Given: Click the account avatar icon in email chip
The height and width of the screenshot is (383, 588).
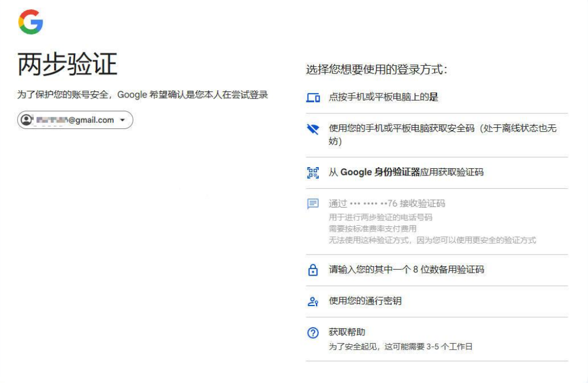Looking at the screenshot, I should tap(27, 120).
